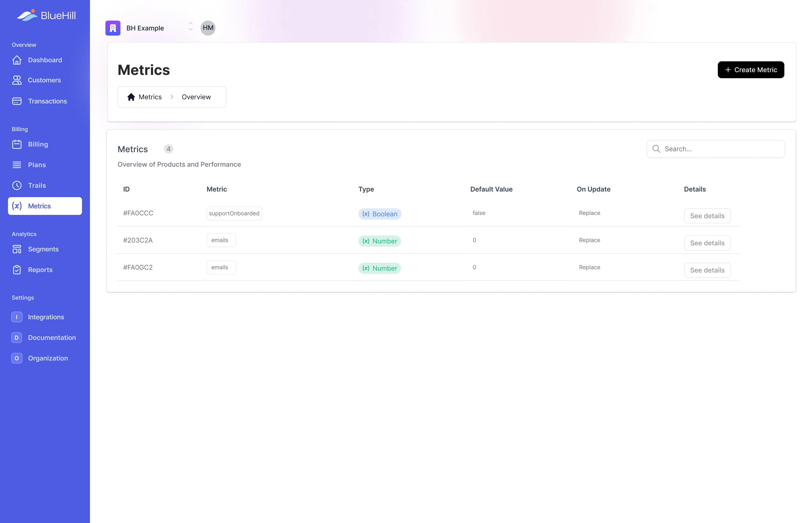Click the Organization 'O' icon
Screen dimensions: 812x523
click(x=17, y=358)
